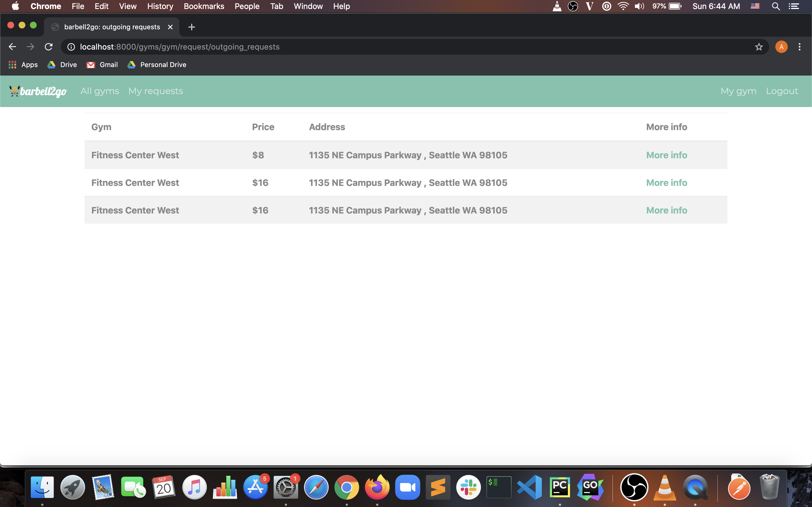812x507 pixels.
Task: Reload the current page
Action: [x=49, y=47]
